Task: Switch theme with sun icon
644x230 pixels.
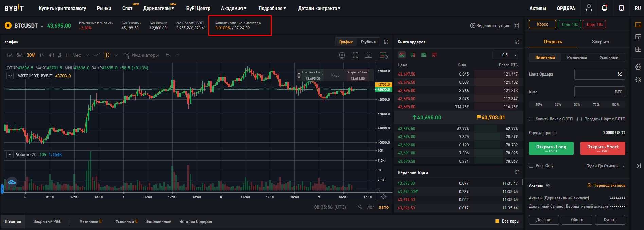Action: 638,79
